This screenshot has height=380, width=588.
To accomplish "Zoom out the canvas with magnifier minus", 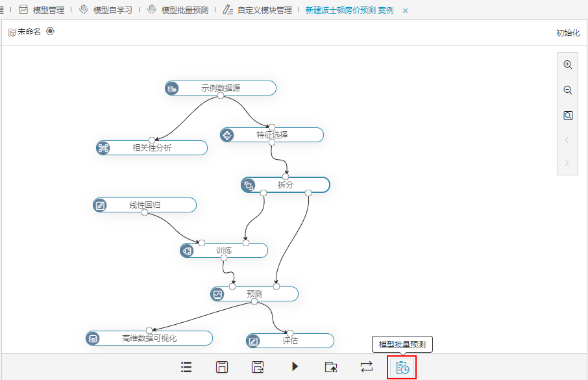I will (568, 90).
